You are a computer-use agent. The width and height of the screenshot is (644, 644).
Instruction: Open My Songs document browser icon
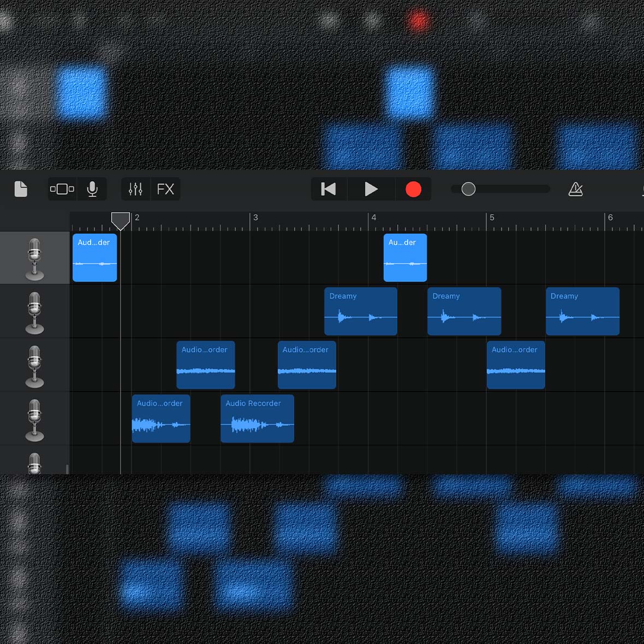(x=21, y=189)
